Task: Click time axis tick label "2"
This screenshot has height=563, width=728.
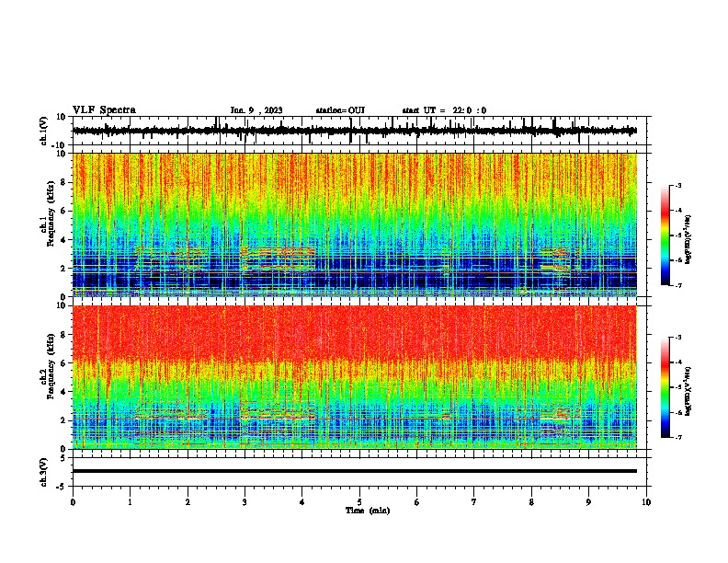Action: click(188, 502)
